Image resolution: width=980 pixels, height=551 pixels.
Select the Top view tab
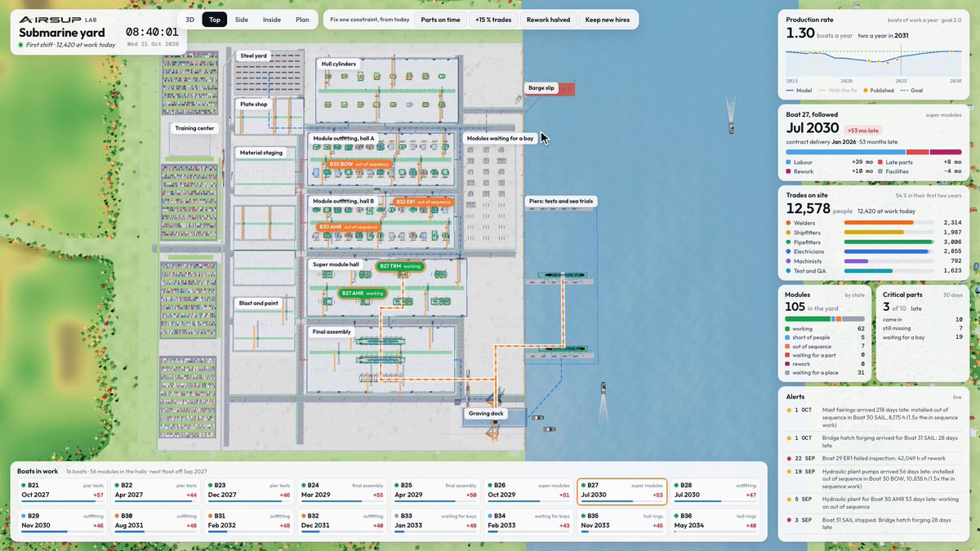pos(215,20)
